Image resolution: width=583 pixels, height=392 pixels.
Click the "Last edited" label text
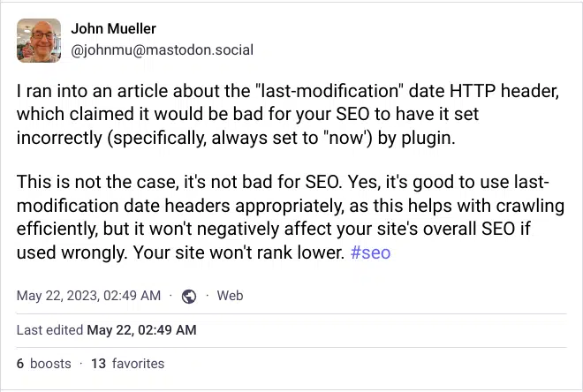[49, 330]
